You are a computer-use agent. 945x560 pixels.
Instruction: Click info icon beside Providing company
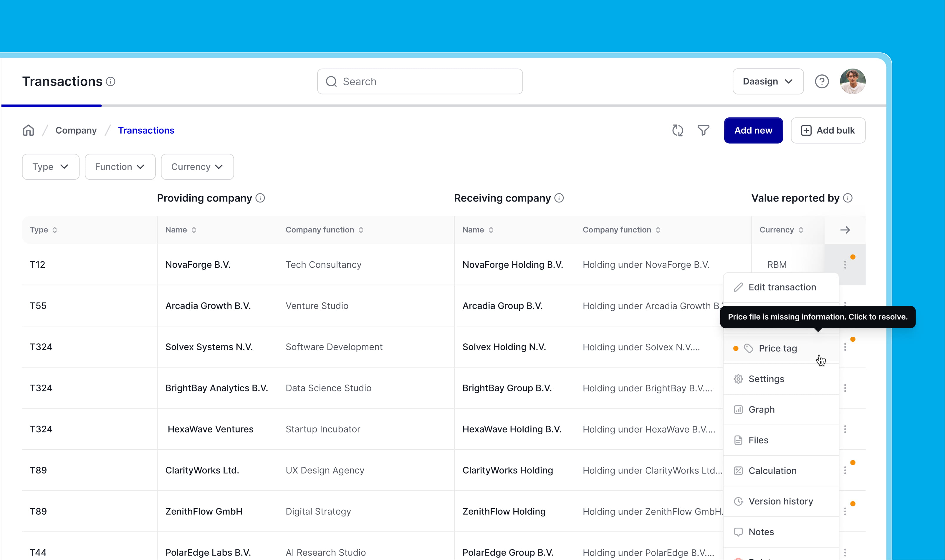click(260, 198)
